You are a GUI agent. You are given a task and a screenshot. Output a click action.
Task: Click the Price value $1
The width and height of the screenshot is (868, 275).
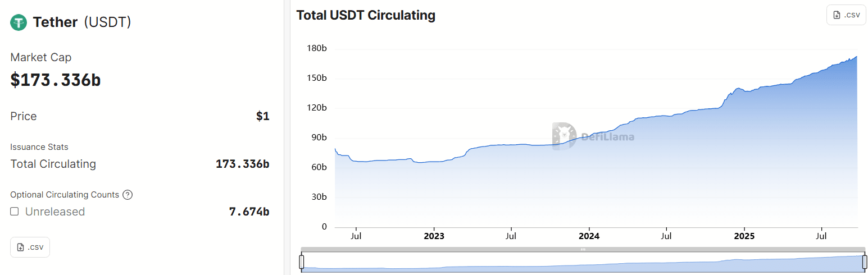263,116
